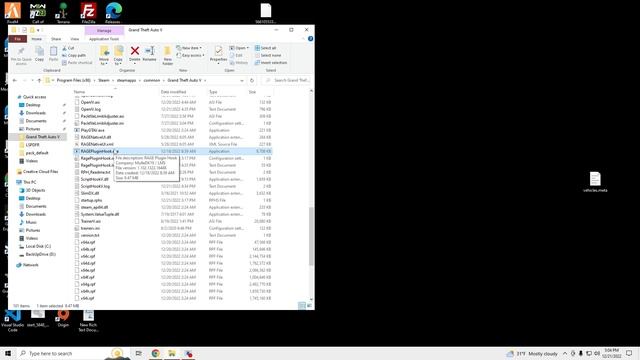Image resolution: width=640 pixels, height=360 pixels.
Task: Click the Paste icon in Clipboard group
Action: [x=53, y=51]
